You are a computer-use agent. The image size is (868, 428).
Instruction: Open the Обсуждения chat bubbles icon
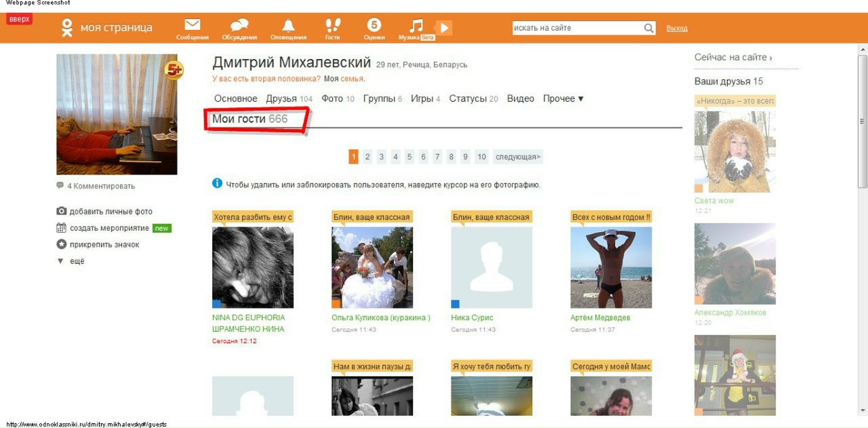pos(239,25)
